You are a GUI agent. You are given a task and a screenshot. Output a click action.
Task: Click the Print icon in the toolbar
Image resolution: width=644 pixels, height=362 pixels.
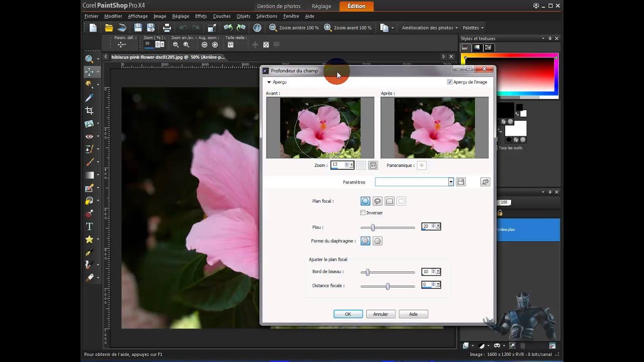[x=167, y=28]
